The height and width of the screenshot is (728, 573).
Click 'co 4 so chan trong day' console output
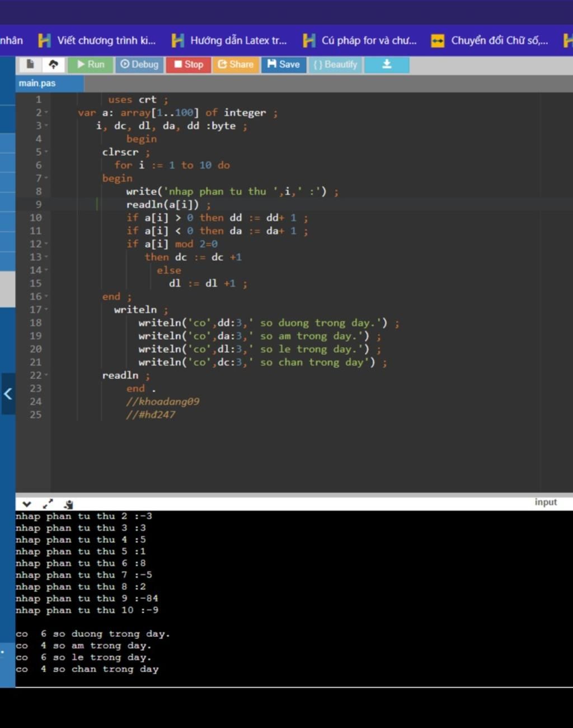tap(87, 669)
